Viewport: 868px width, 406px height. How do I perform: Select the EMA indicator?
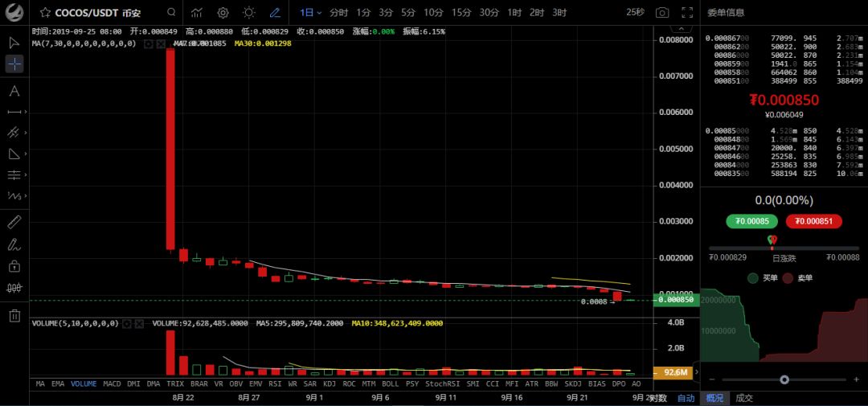coord(58,383)
